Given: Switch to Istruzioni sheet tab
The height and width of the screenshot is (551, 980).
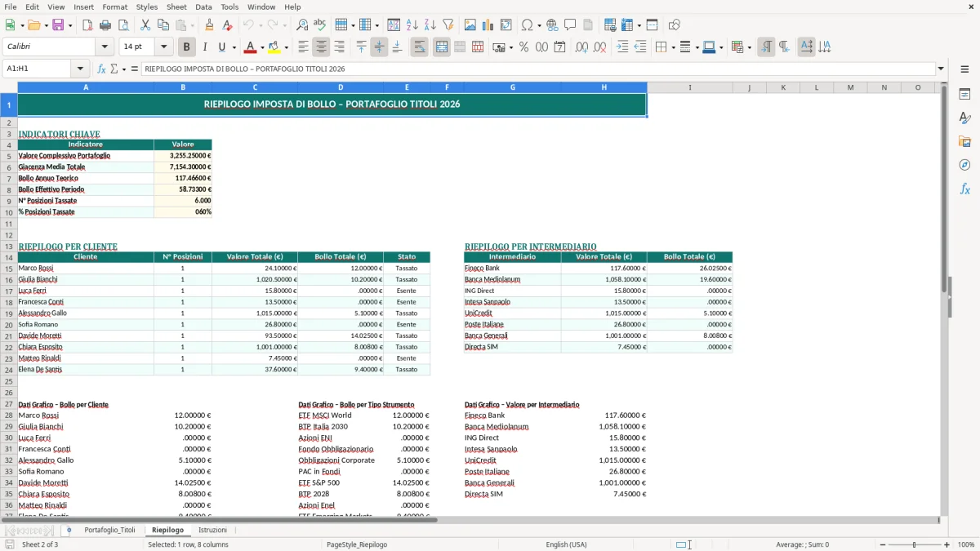Looking at the screenshot, I should (x=212, y=530).
